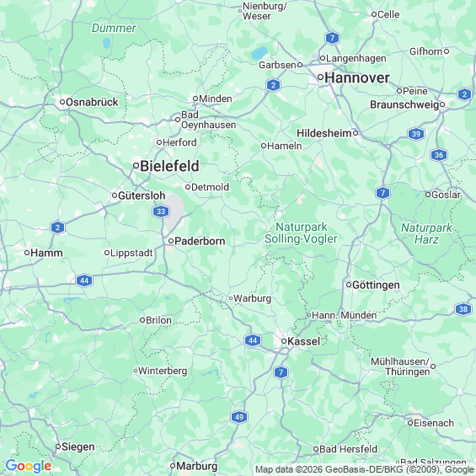This screenshot has height=476, width=476.
Task: Select the Bielefeld city label
Action: point(169,166)
